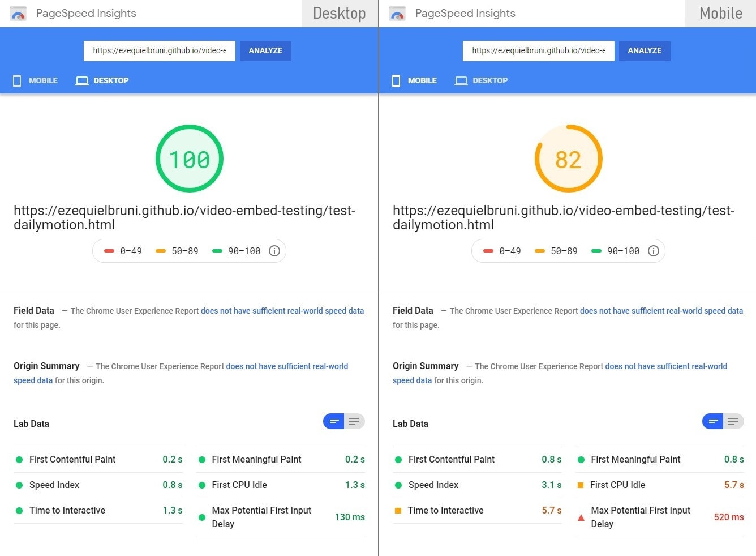This screenshot has height=556, width=756.
Task: Click the Desktop label at top
Action: [x=340, y=13]
